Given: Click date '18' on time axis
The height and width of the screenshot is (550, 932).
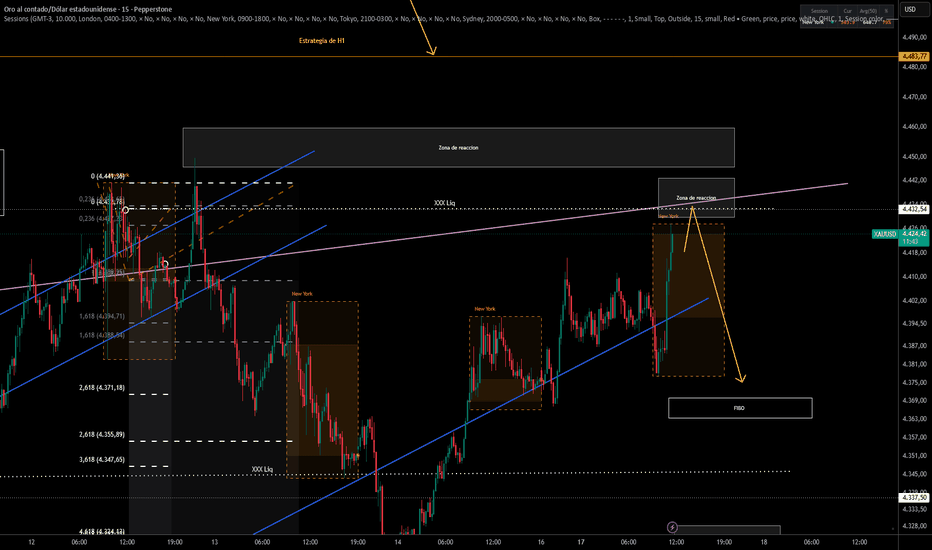Looking at the screenshot, I should (x=764, y=542).
